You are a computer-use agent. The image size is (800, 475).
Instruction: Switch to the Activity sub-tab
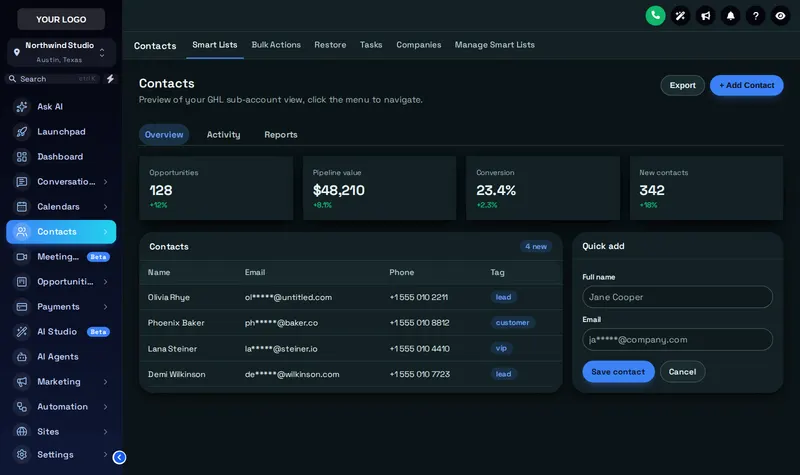pos(223,135)
